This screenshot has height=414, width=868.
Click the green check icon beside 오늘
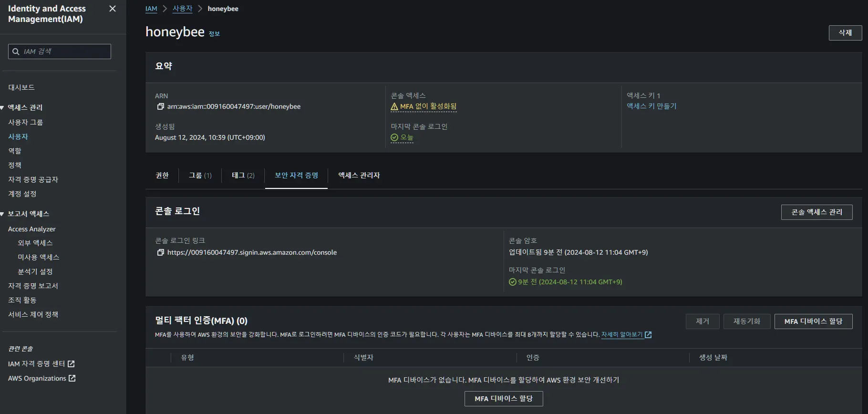pyautogui.click(x=394, y=137)
